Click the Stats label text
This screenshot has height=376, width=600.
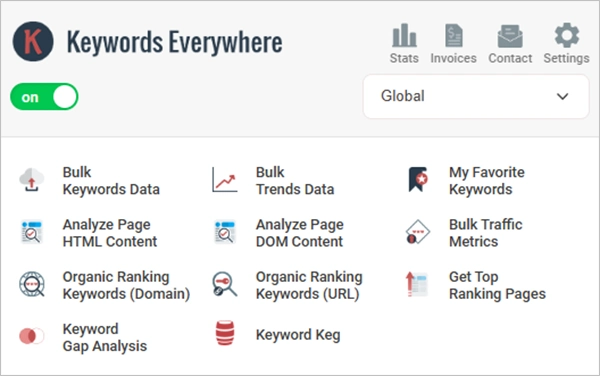click(x=404, y=58)
